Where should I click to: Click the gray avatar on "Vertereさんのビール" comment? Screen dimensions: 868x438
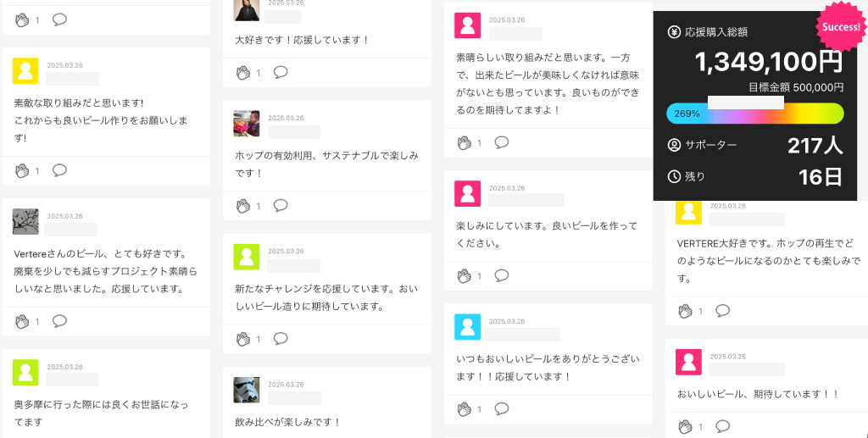pos(25,221)
